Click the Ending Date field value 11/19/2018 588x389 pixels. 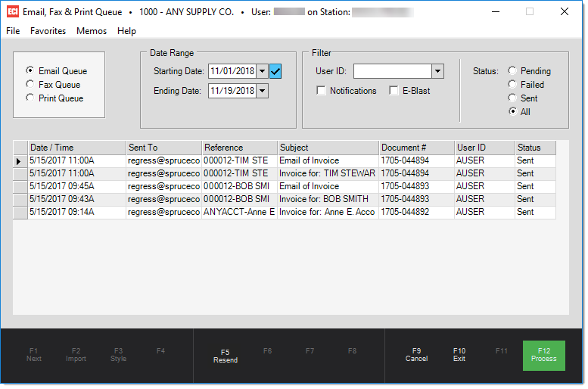(232, 91)
